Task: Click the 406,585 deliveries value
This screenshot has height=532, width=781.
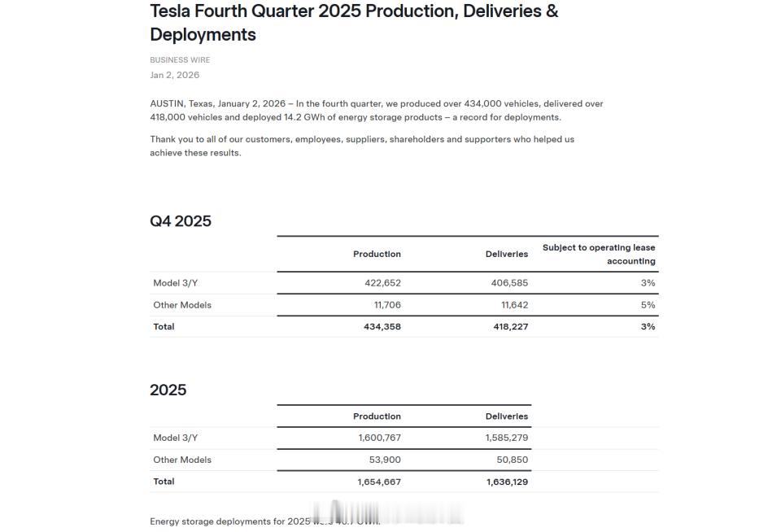Action: pos(510,283)
